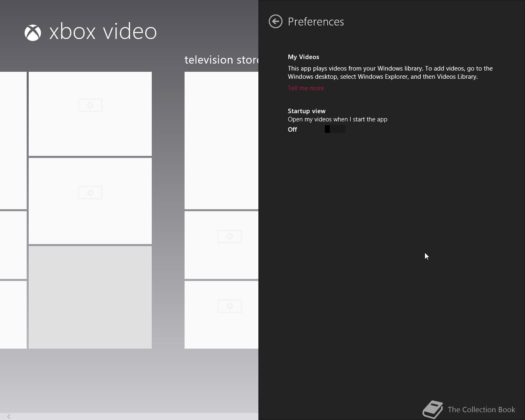
Task: Click the Off label of startup switch
Action: tap(292, 130)
